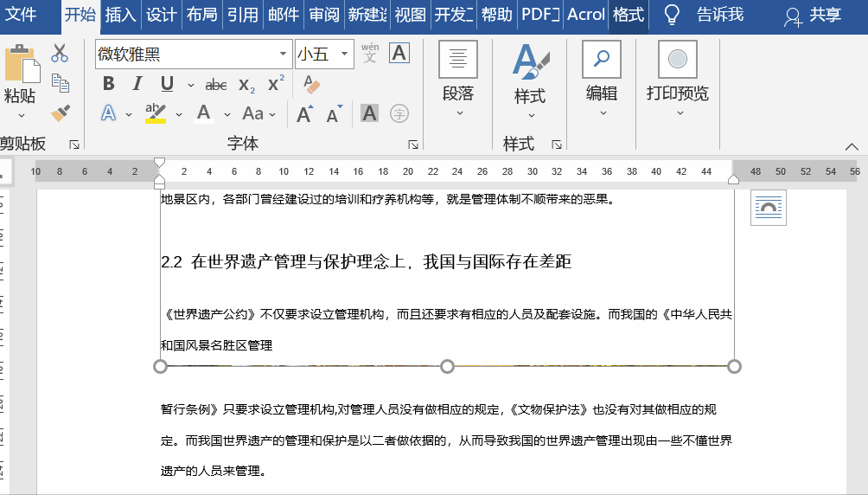Open the 编辑 editing search menu
The image size is (868, 495).
602,79
